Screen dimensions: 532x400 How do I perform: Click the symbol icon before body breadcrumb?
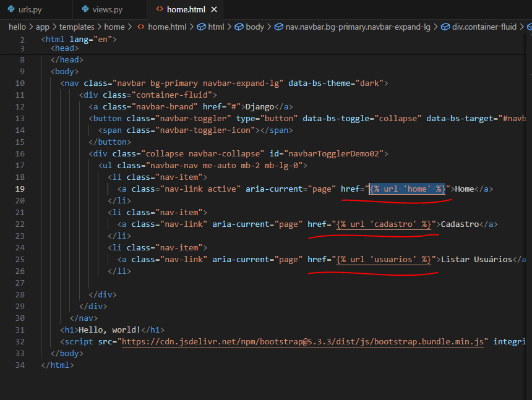coord(239,27)
